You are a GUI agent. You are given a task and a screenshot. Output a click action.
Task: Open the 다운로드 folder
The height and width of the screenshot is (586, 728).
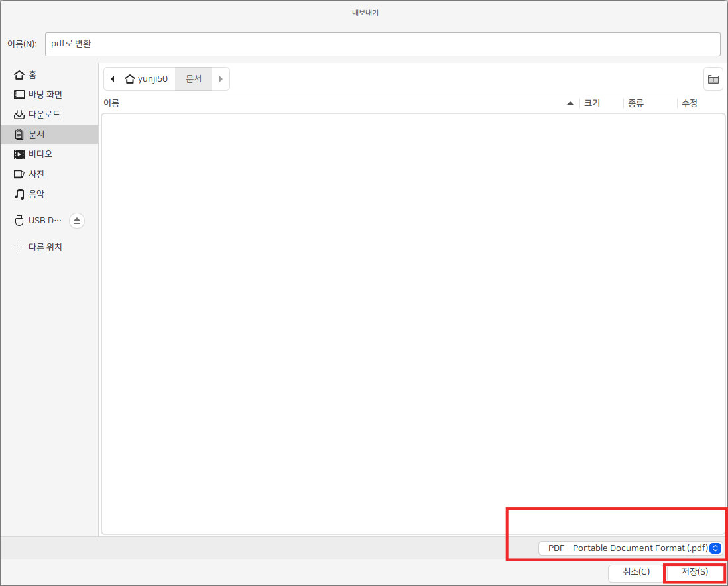click(x=44, y=115)
